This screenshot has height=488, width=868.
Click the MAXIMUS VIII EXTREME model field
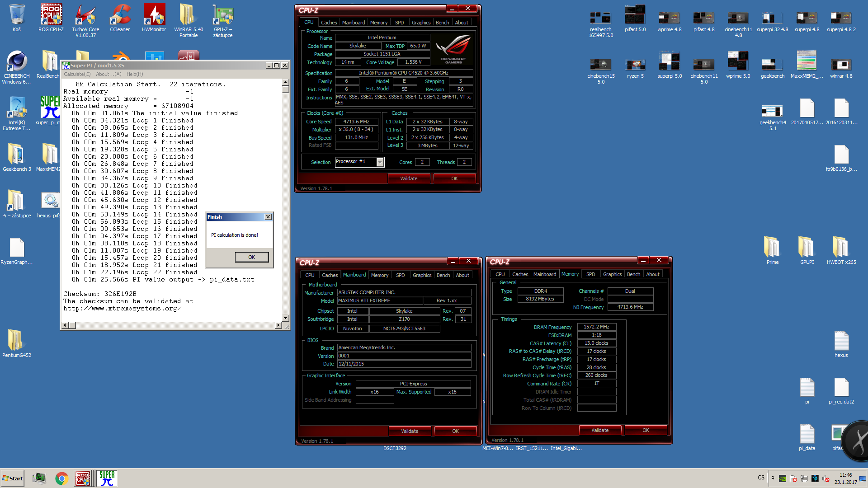point(380,300)
